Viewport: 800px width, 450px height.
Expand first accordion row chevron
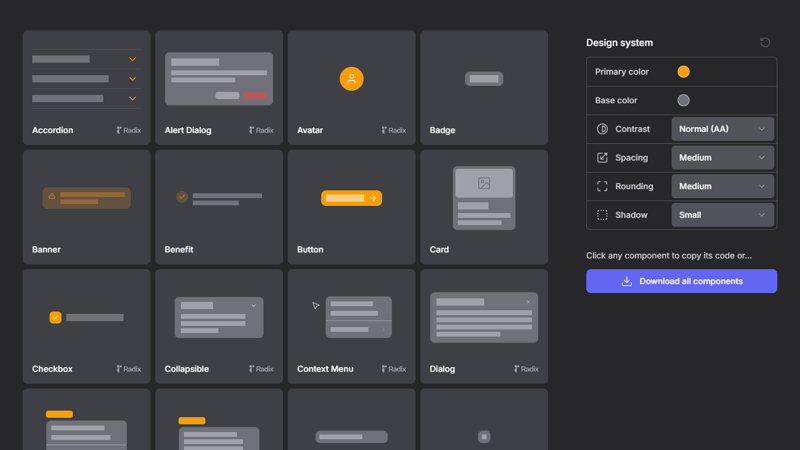tap(133, 59)
